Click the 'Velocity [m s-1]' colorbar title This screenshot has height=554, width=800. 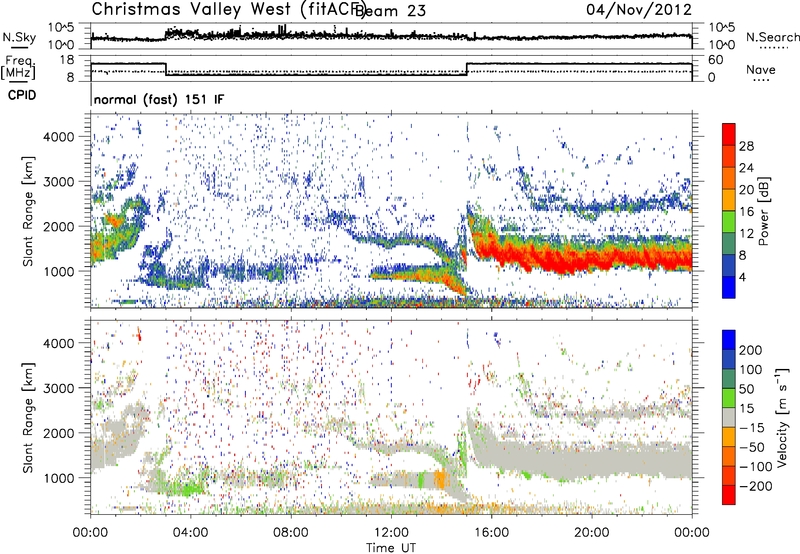pyautogui.click(x=782, y=417)
